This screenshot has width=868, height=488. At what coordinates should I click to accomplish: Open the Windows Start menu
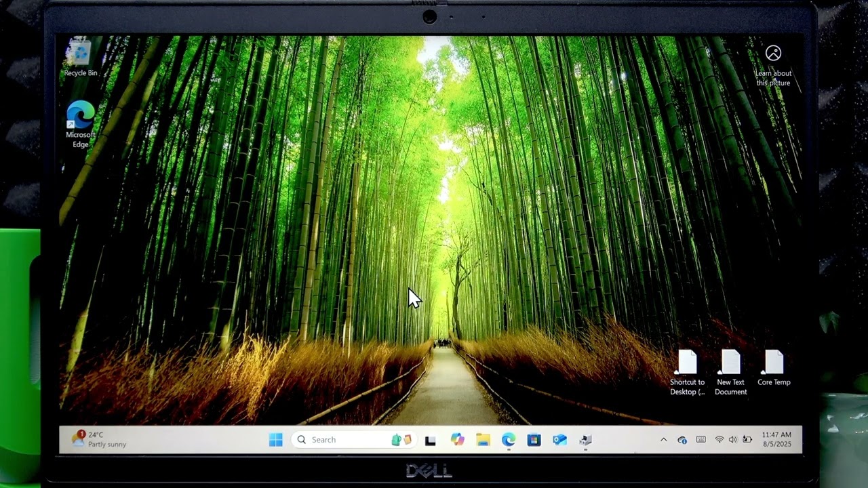point(275,440)
